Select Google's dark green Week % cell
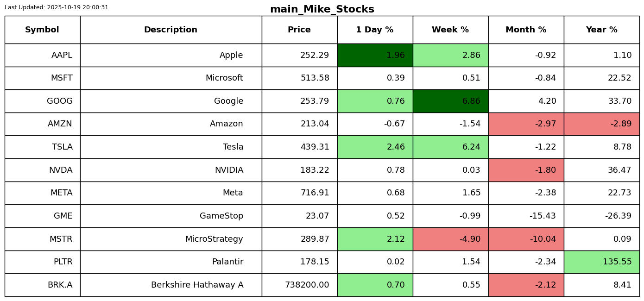Viewport: 644px width, 301px height. [450, 101]
